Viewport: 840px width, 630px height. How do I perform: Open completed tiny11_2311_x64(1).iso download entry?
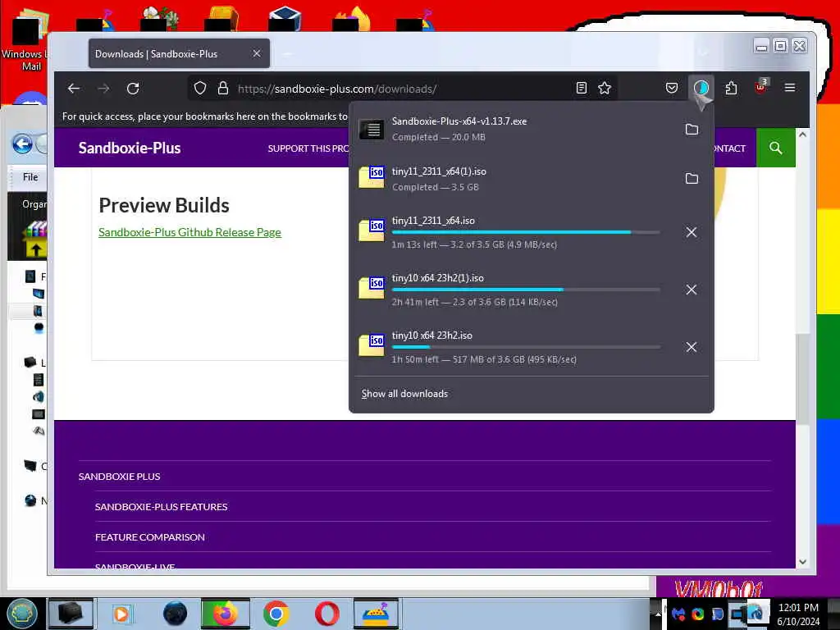tap(514, 179)
